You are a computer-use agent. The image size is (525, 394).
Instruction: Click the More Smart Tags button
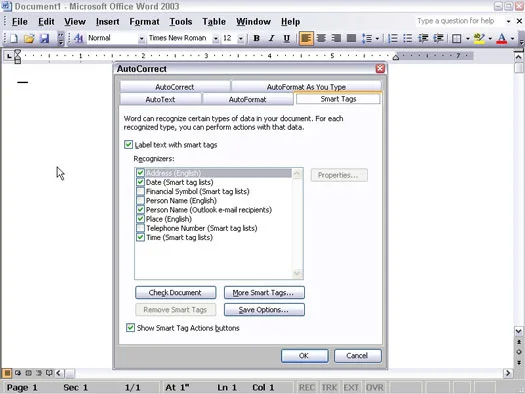pyautogui.click(x=264, y=293)
